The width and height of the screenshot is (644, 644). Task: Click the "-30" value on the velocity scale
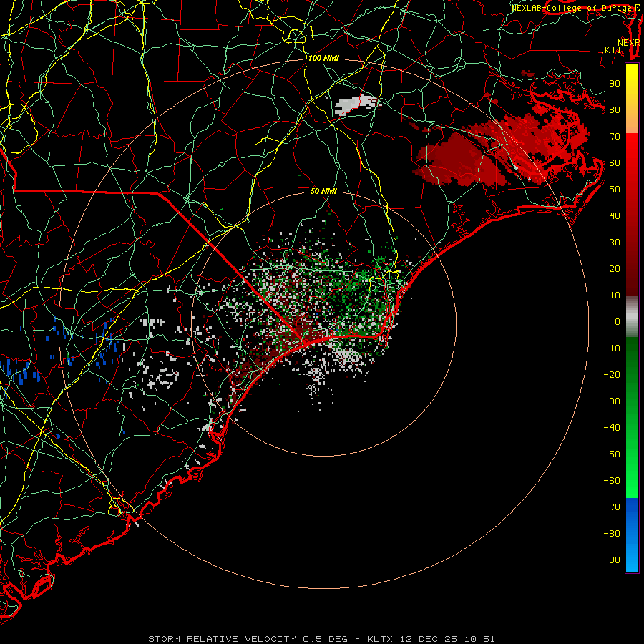point(612,401)
